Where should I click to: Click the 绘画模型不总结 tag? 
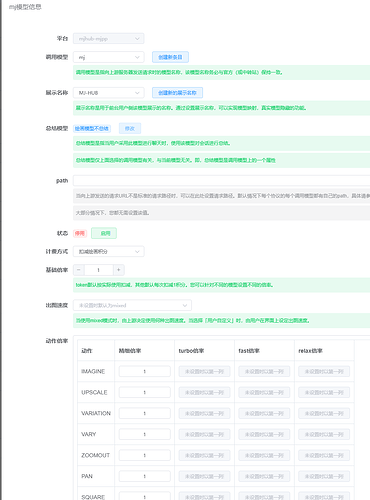click(92, 128)
